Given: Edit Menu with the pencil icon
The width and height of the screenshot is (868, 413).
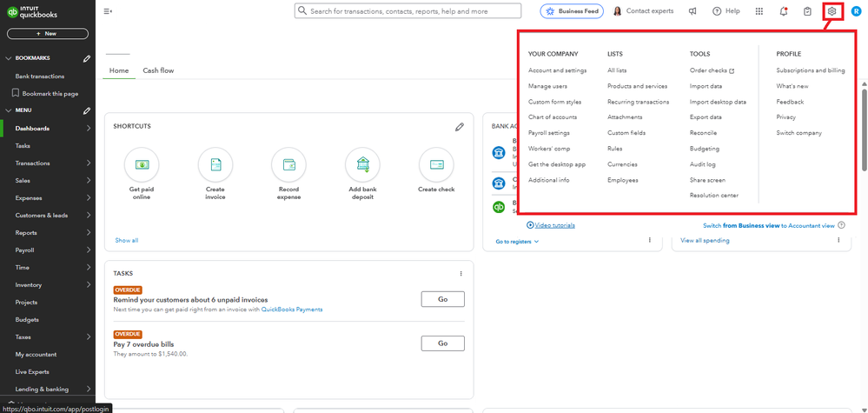Looking at the screenshot, I should 87,110.
